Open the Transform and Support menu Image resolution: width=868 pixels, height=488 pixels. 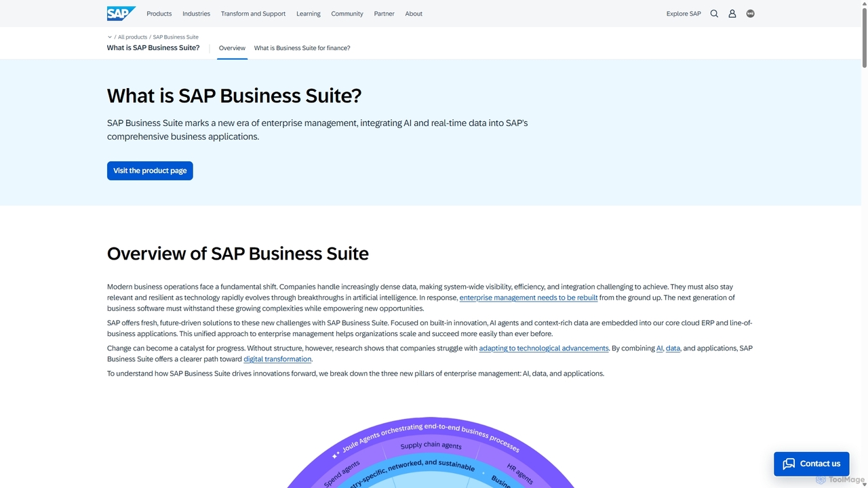coord(253,14)
